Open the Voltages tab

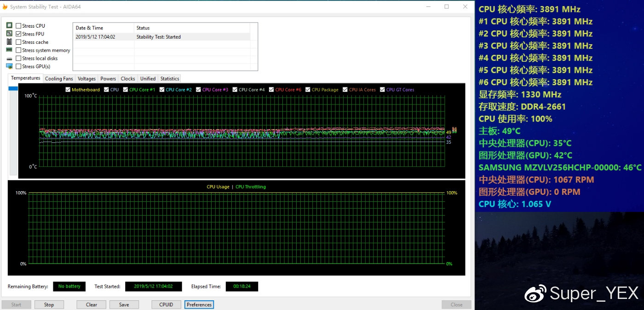(86, 79)
